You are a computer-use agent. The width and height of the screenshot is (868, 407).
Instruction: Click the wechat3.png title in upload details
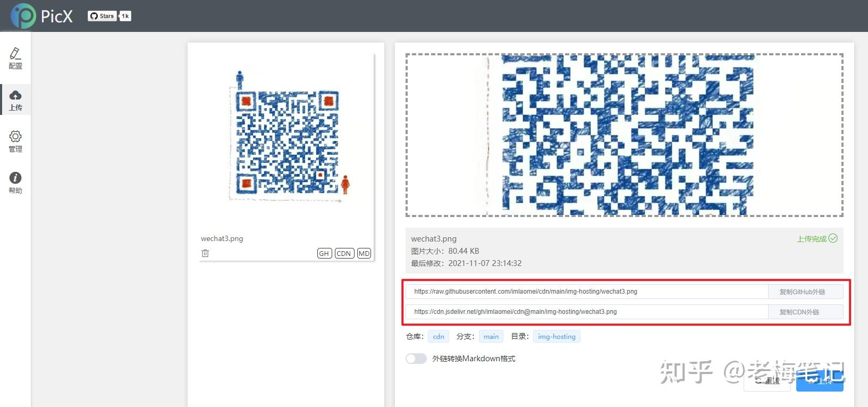(434, 239)
